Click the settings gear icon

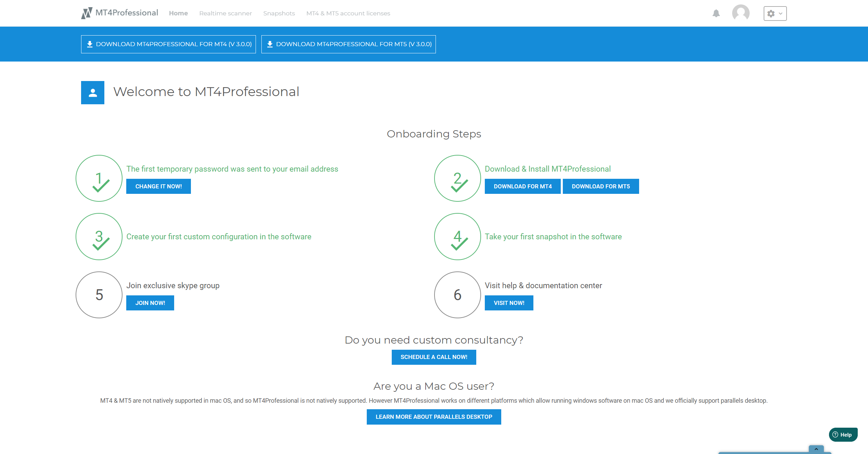point(771,13)
